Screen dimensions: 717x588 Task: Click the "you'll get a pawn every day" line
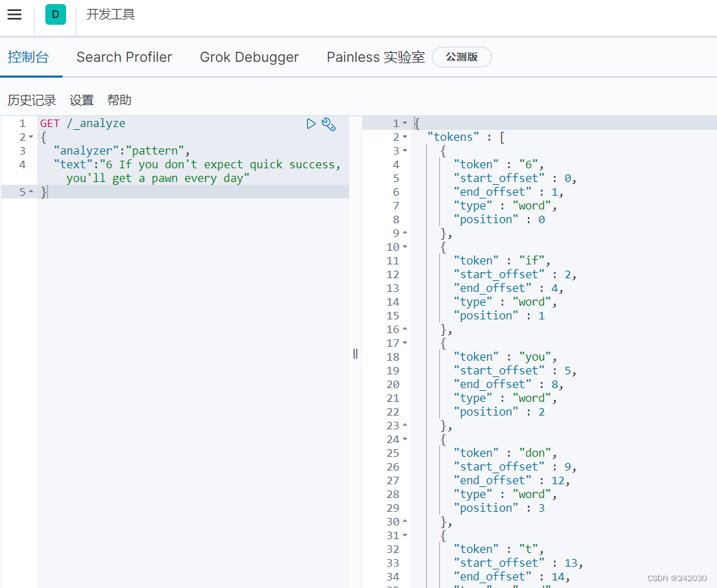tap(157, 178)
